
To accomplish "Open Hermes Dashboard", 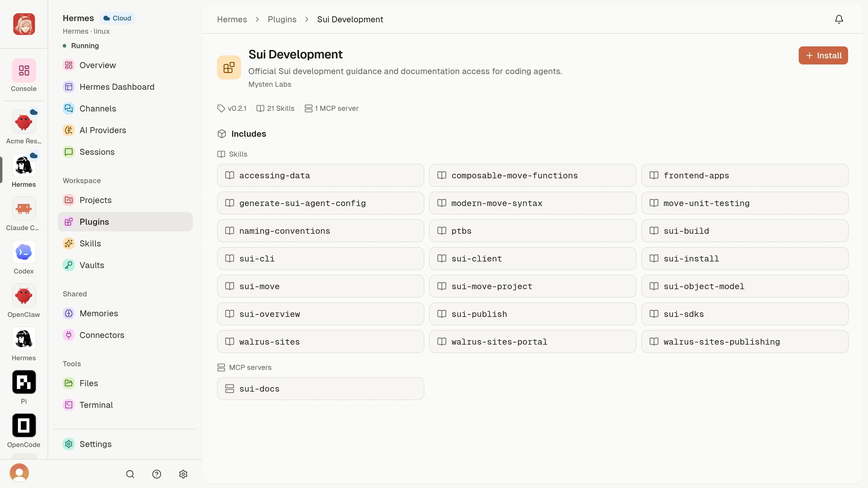I will (x=125, y=87).
